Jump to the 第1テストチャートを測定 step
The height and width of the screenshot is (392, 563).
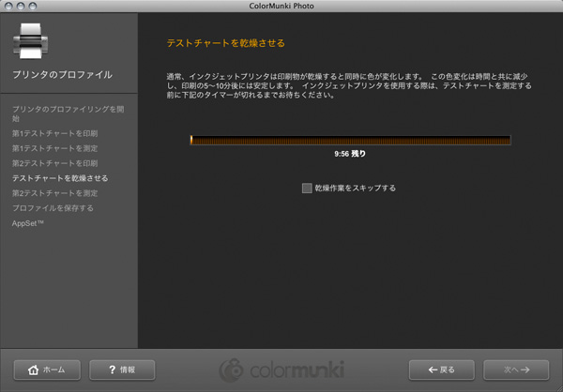coord(54,148)
